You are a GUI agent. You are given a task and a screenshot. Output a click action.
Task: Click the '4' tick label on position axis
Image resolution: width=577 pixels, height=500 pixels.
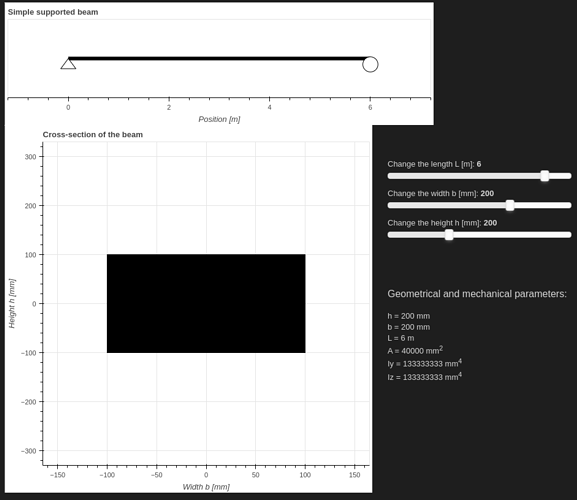point(270,107)
